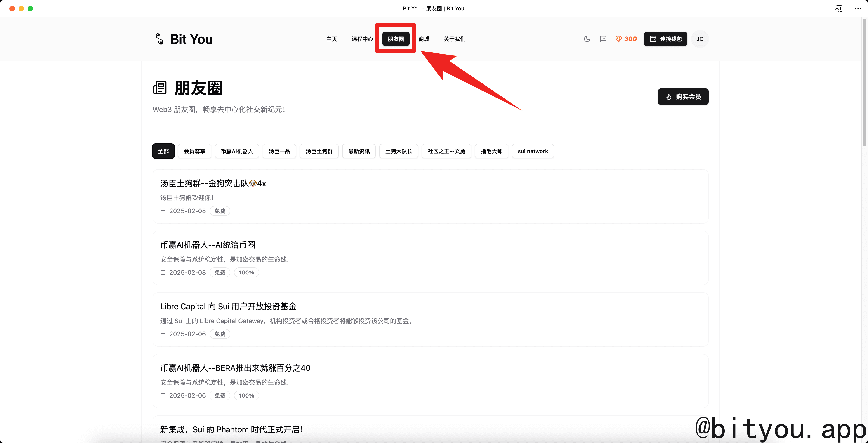Click the 连接钱包 wallet button

pyautogui.click(x=665, y=39)
